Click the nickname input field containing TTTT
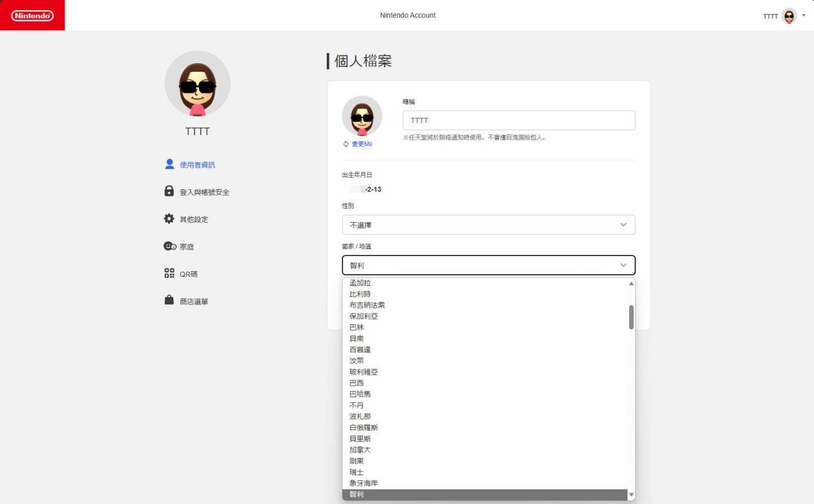This screenshot has width=814, height=504. (x=519, y=120)
